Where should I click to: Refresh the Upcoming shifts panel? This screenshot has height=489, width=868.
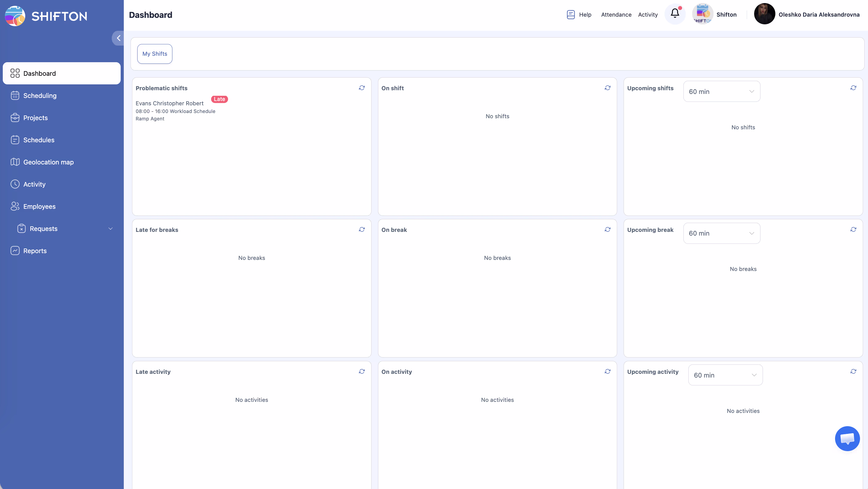(853, 88)
